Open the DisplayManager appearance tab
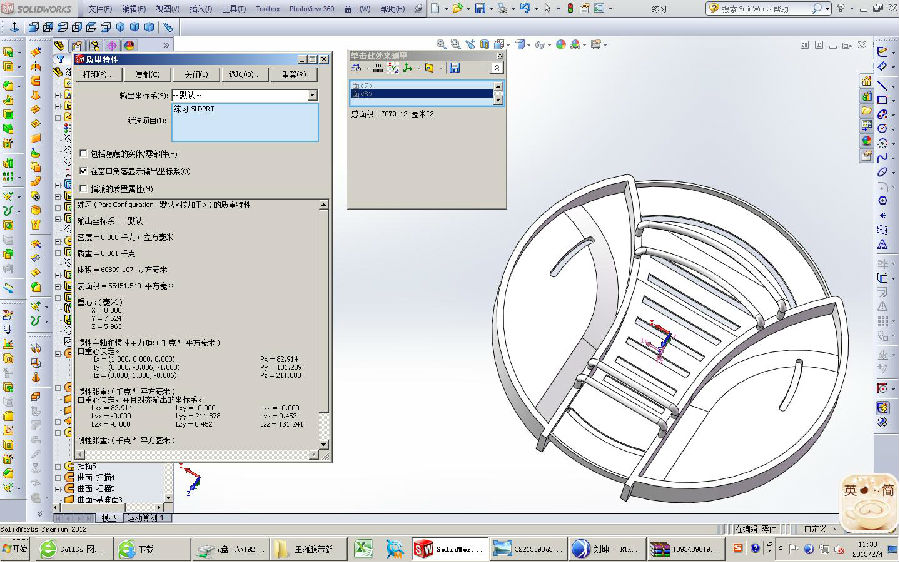Image resolution: width=899 pixels, height=562 pixels. coord(129,45)
